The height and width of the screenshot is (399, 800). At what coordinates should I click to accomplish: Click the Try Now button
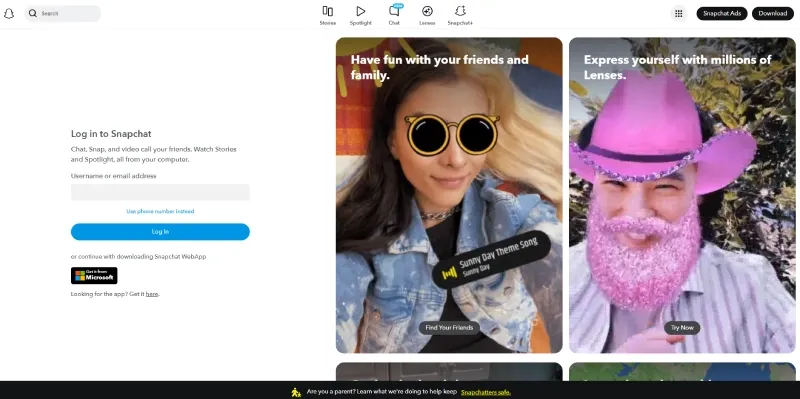[x=682, y=328]
